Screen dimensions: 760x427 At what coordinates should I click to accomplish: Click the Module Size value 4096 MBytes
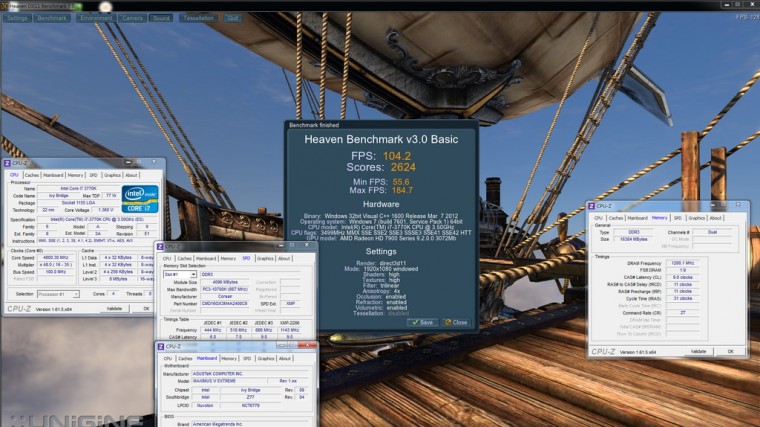[224, 282]
